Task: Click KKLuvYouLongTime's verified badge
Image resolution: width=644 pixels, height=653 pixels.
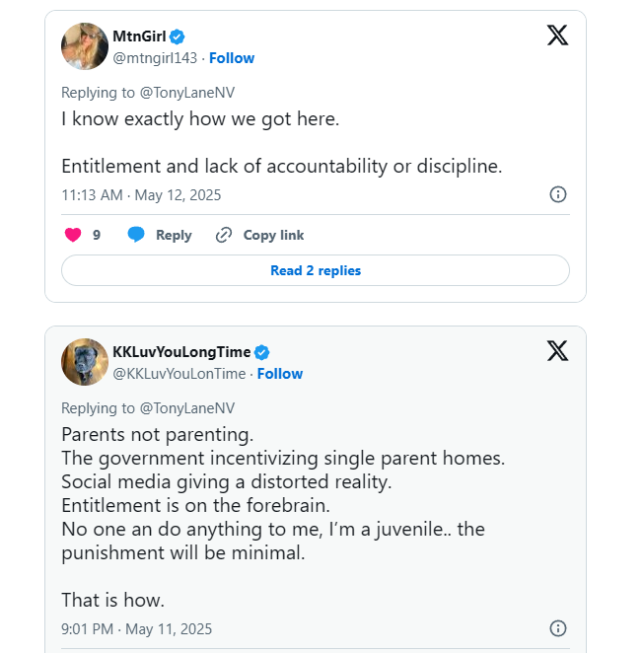Action: click(262, 352)
